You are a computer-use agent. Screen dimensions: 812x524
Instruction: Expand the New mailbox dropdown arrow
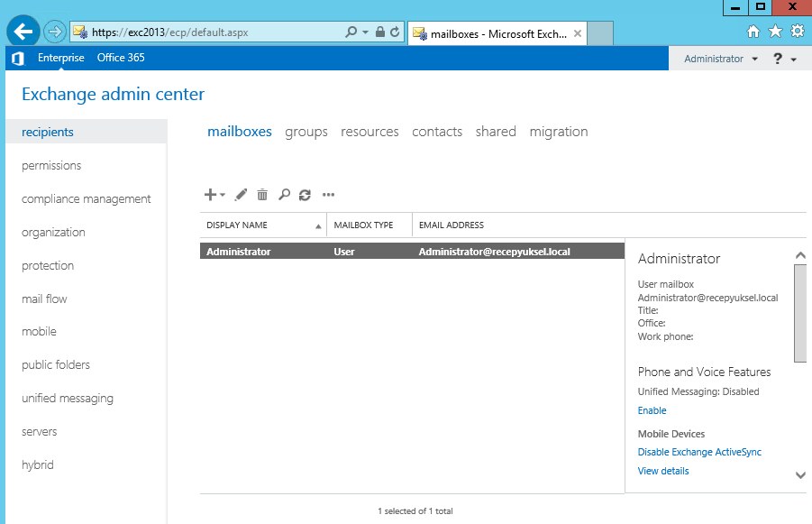coord(223,195)
